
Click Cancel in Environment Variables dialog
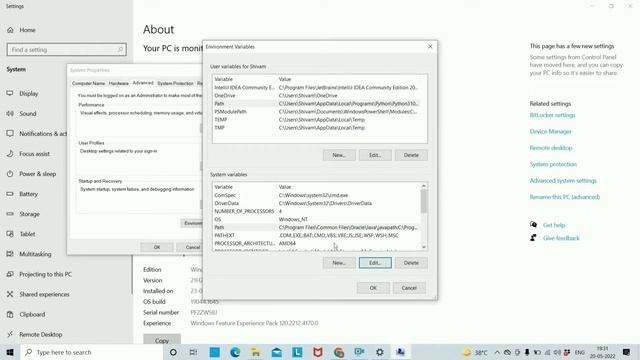coord(409,288)
